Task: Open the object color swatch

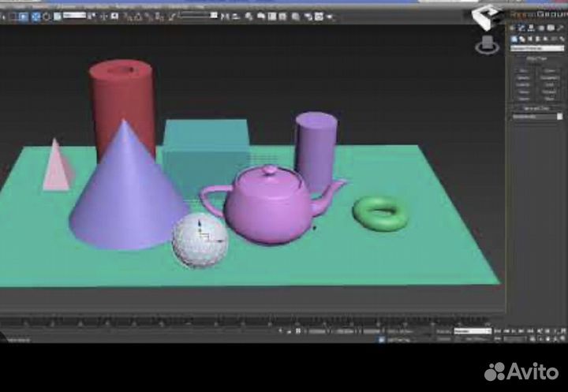Action: [560, 117]
